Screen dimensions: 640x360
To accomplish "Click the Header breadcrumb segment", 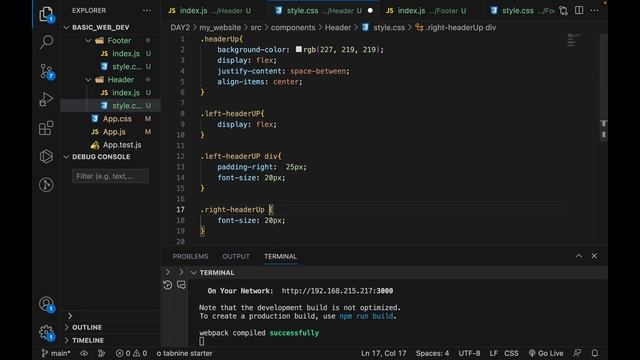I will point(338,28).
